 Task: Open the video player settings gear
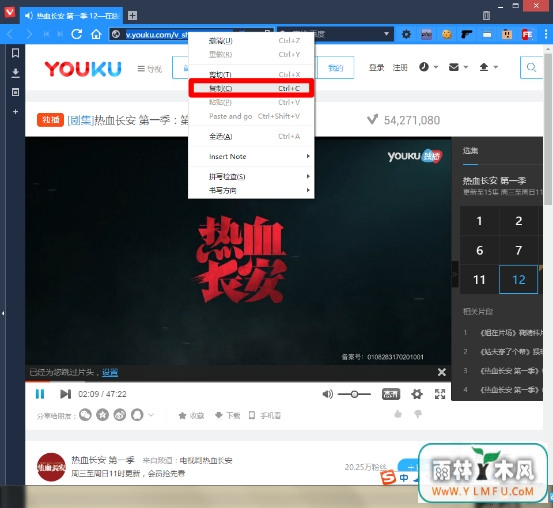tap(417, 394)
